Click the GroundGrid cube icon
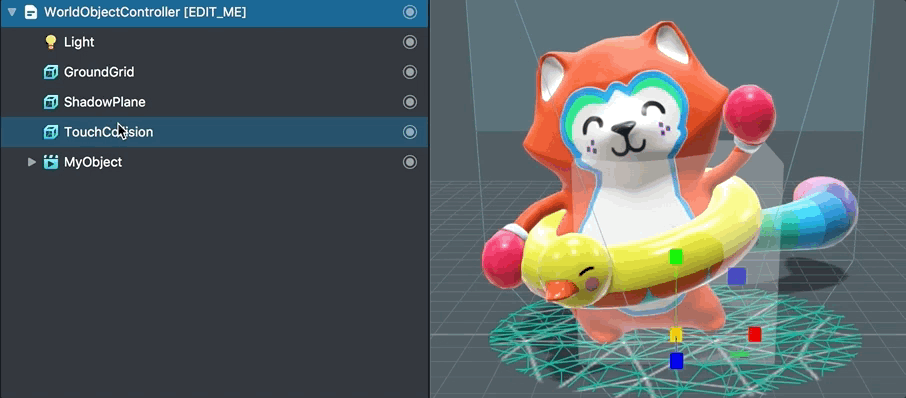The height and width of the screenshot is (398, 906). [x=51, y=72]
